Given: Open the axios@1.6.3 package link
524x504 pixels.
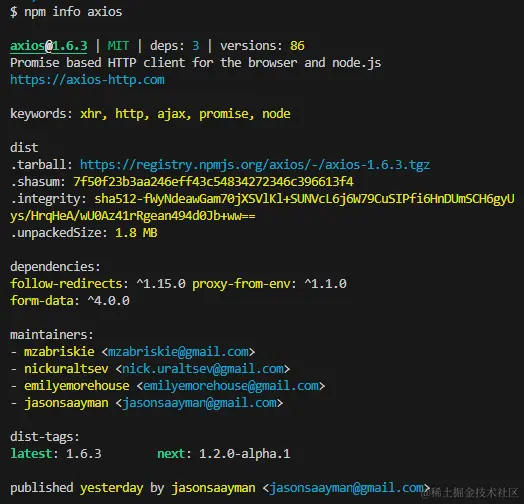Looking at the screenshot, I should click(x=49, y=46).
